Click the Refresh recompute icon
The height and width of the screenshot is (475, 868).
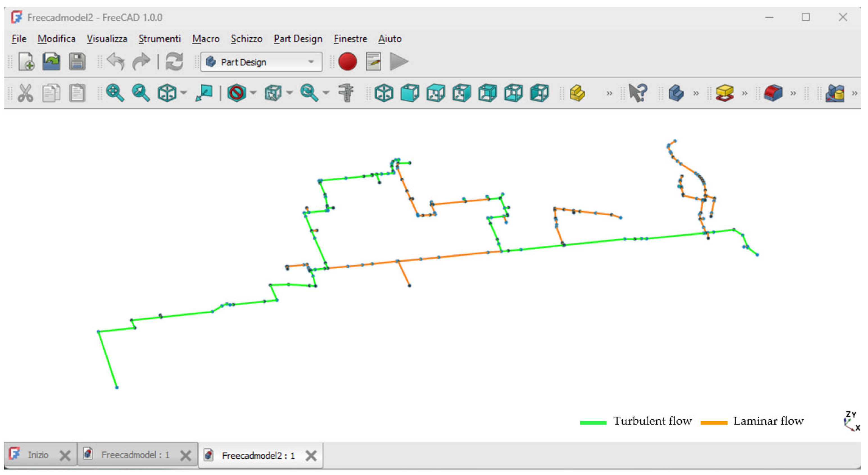[174, 61]
